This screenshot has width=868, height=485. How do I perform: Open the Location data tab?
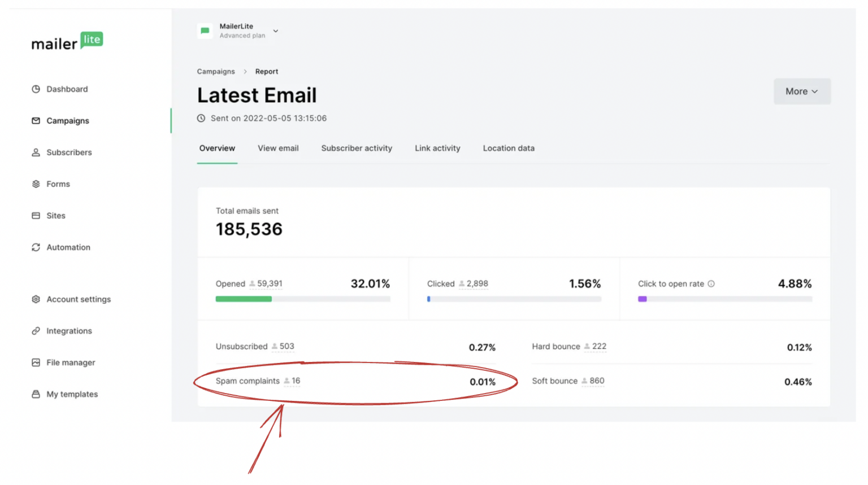pos(508,148)
